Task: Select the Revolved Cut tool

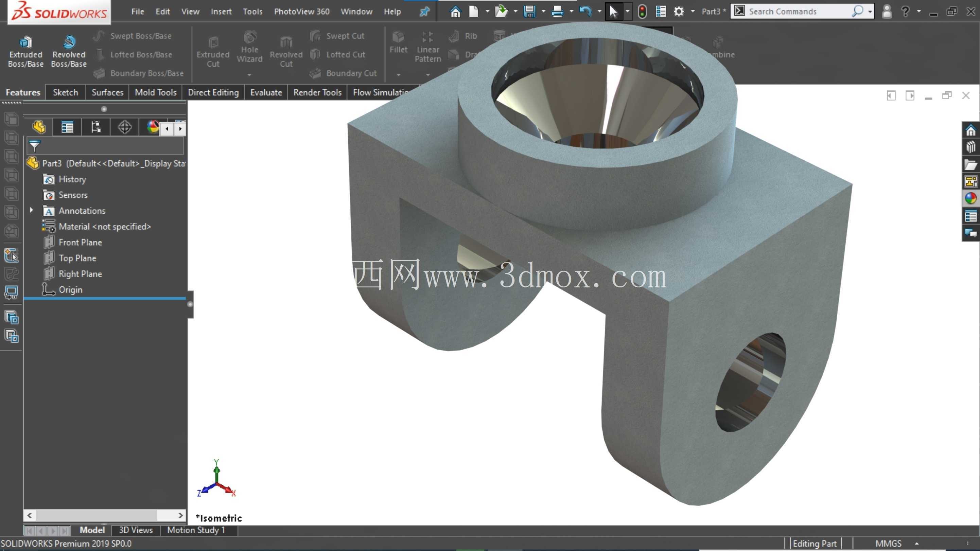Action: click(x=286, y=51)
